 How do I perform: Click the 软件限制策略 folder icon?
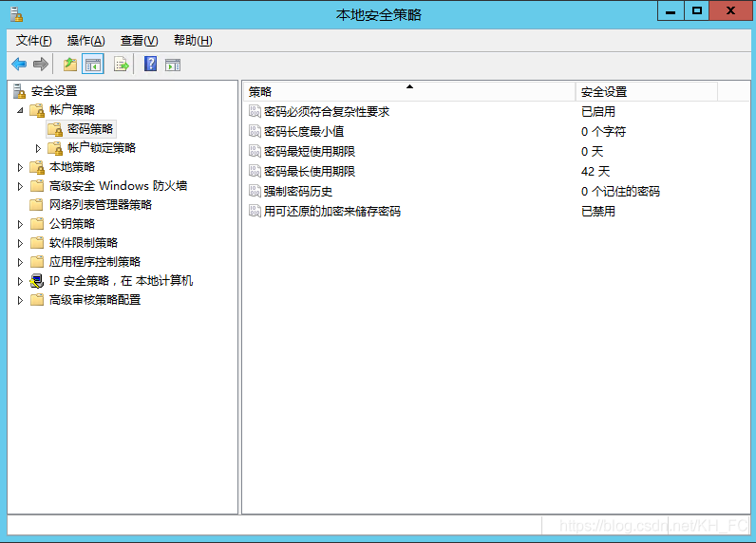point(37,243)
